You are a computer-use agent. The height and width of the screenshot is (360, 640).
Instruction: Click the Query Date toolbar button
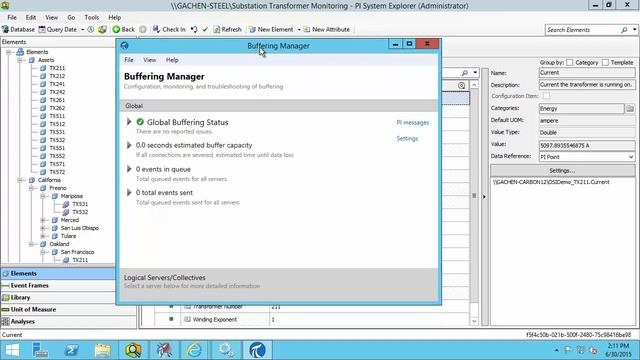(x=58, y=29)
